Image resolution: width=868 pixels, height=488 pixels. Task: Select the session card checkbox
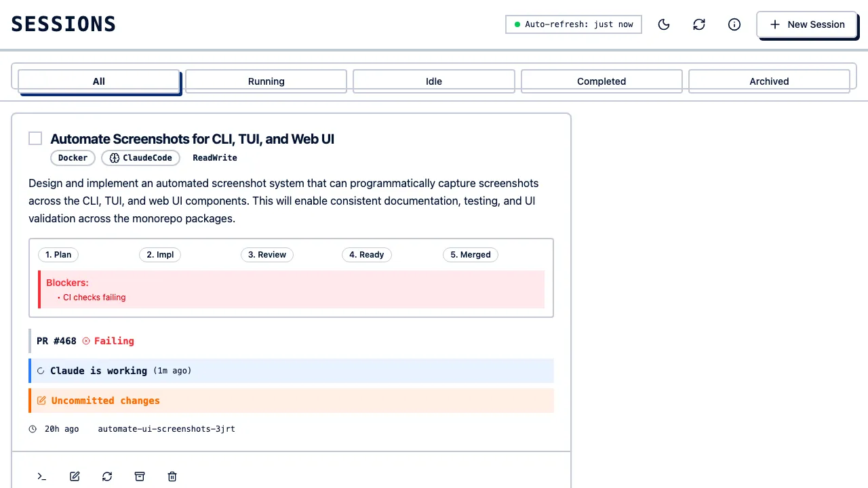pyautogui.click(x=35, y=138)
